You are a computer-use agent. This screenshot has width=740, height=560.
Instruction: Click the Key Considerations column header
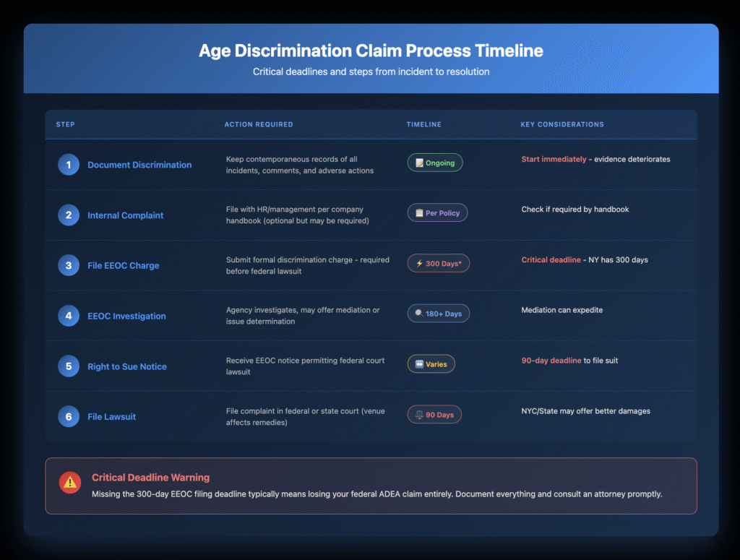[562, 124]
